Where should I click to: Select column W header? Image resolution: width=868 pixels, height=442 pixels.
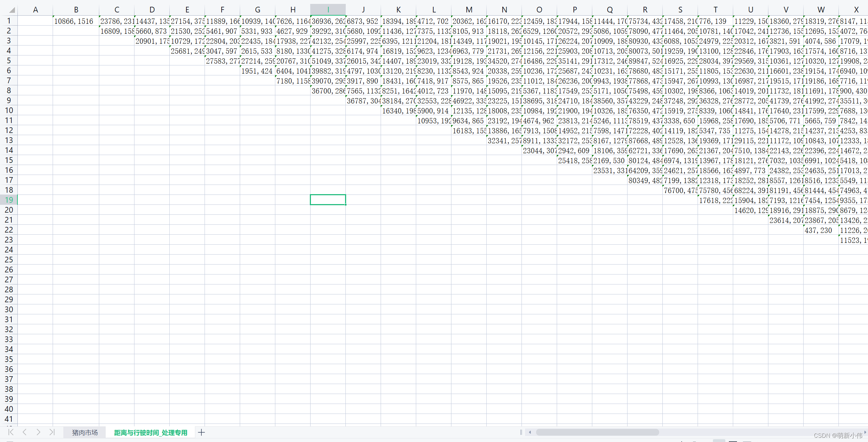821,10
